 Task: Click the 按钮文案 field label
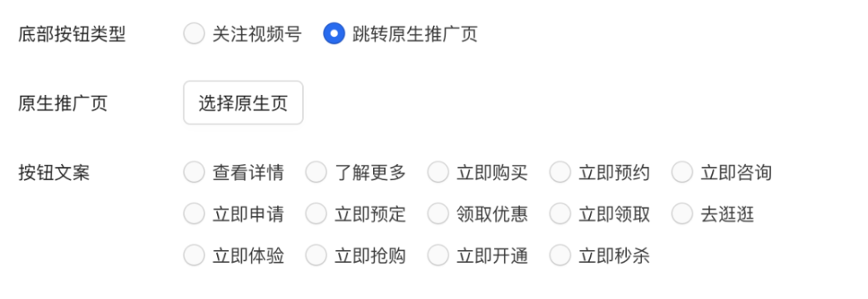tap(54, 173)
